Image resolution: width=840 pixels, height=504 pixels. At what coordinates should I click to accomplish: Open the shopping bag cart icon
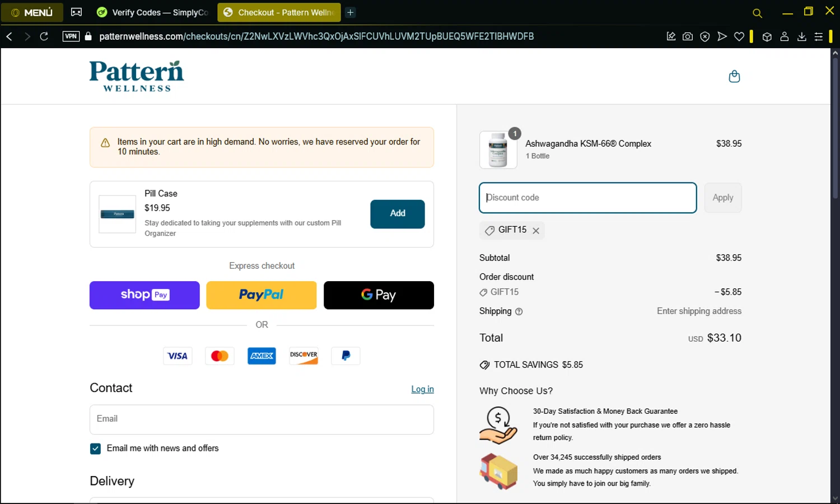(734, 76)
